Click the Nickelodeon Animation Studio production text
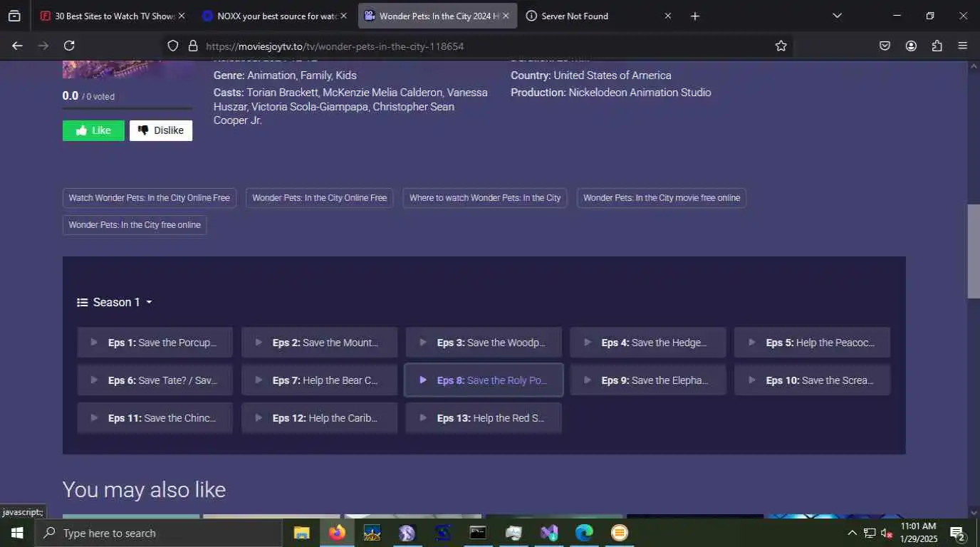Viewport: 980px width, 547px height. (x=640, y=93)
